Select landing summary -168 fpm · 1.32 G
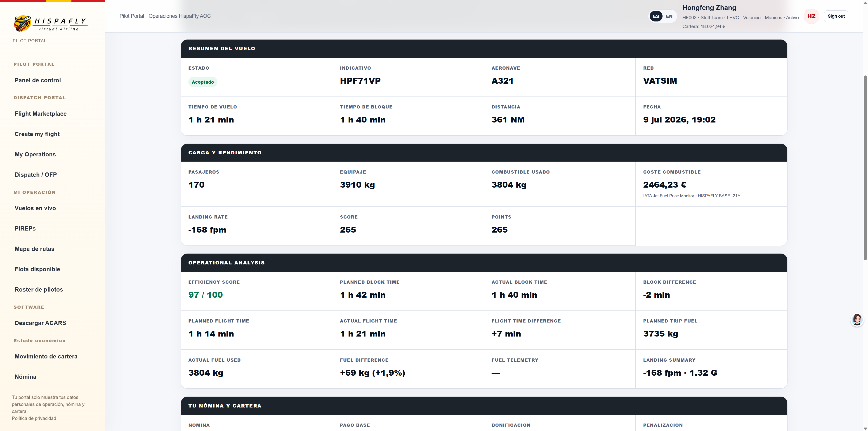Image resolution: width=868 pixels, height=431 pixels. point(680,373)
